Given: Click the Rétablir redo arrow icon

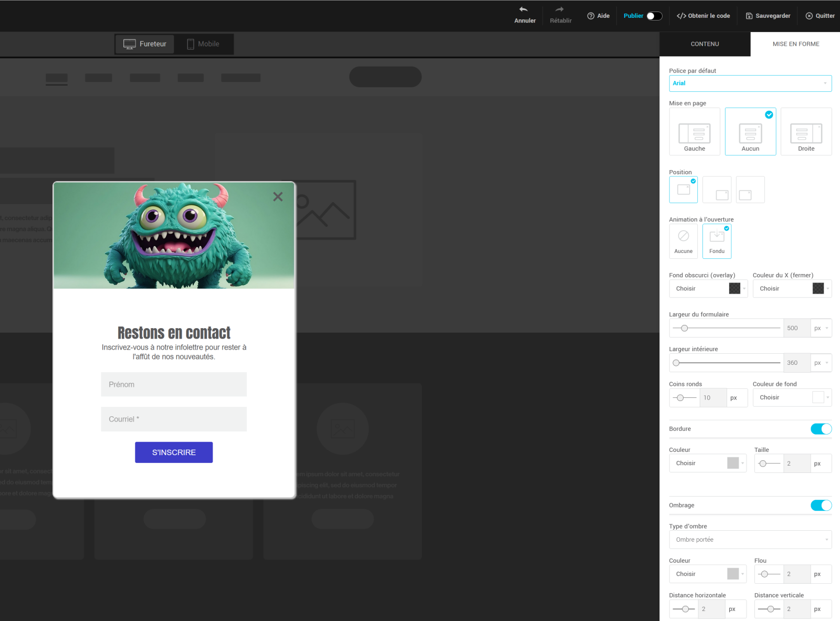Looking at the screenshot, I should tap(560, 9).
